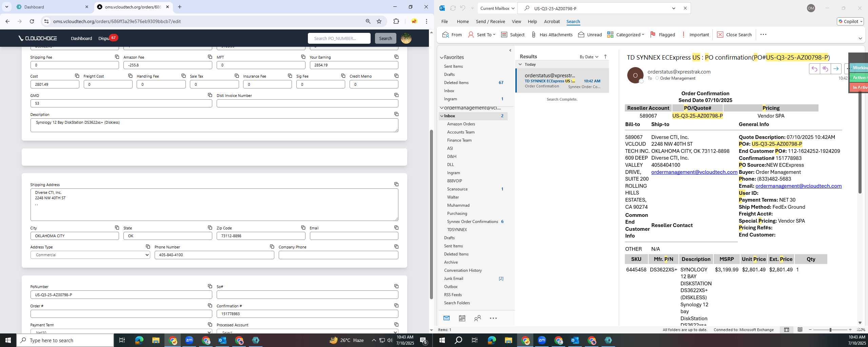Reload the OMS page
868x347 pixels.
[32, 21]
